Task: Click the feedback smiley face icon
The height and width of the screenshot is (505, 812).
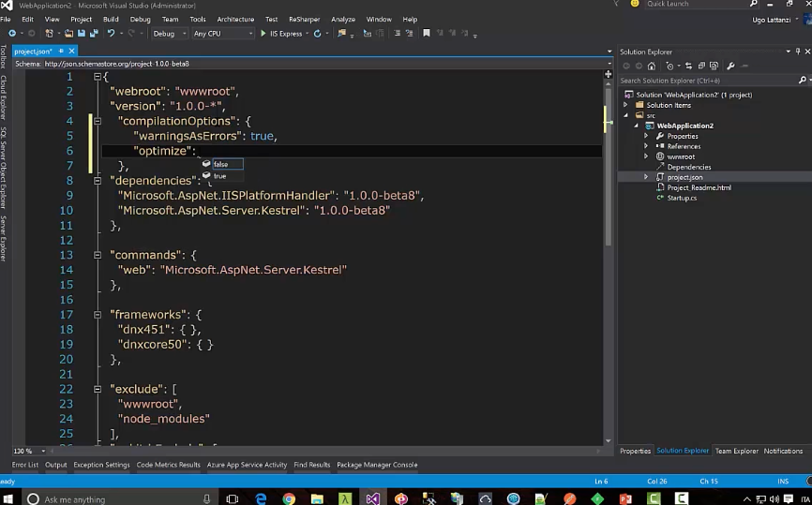Action: tap(635, 4)
